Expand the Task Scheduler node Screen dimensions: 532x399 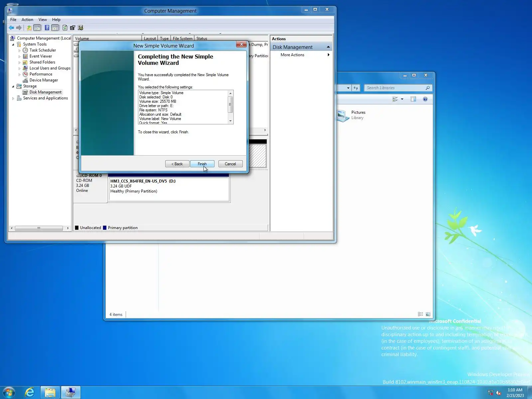click(x=19, y=51)
